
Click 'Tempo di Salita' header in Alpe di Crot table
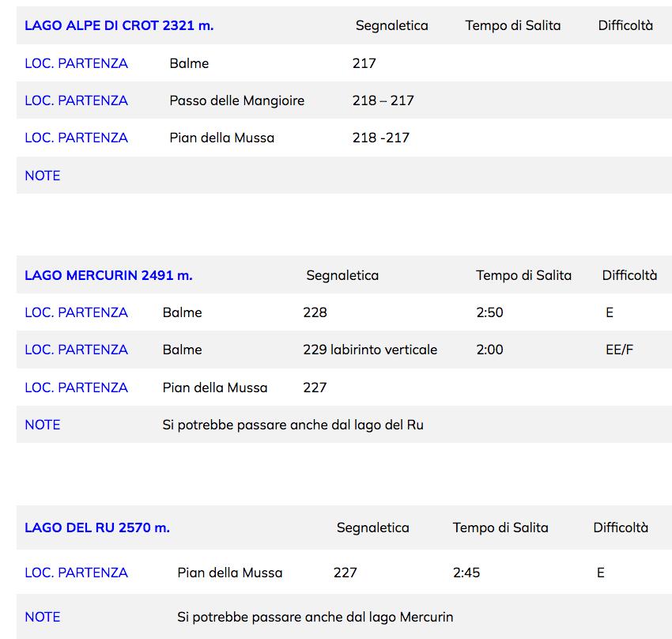(x=513, y=25)
